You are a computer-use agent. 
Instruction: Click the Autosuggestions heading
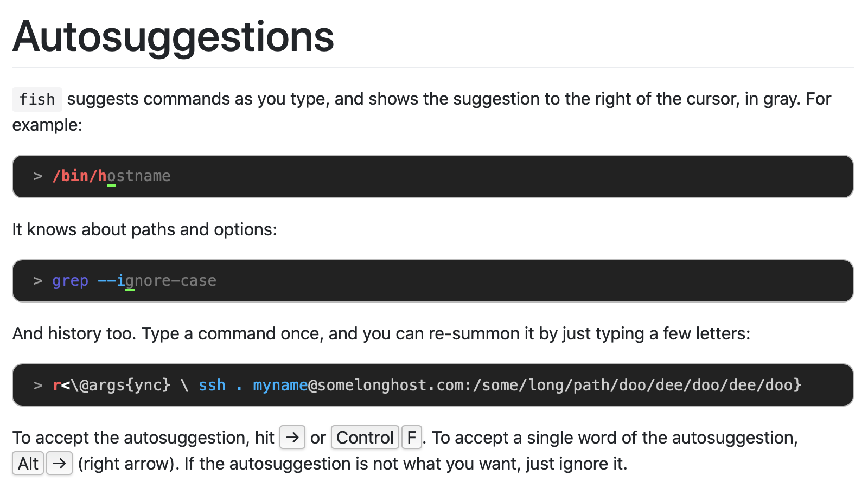pyautogui.click(x=173, y=37)
